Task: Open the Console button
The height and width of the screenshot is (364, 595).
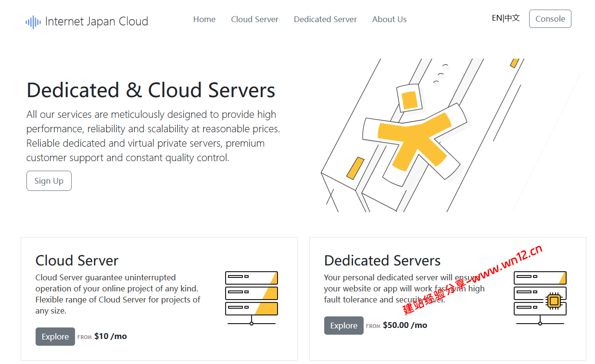Action: (x=550, y=19)
